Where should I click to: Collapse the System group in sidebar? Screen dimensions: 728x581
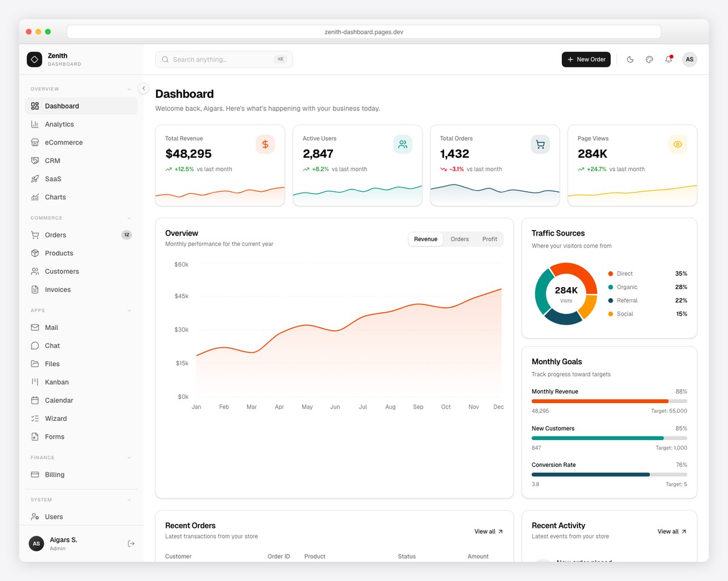point(129,500)
